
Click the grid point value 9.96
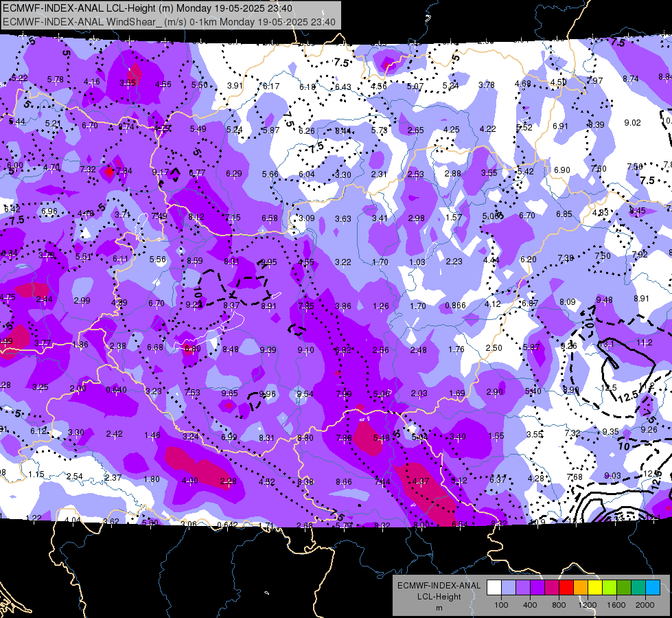[268, 393]
